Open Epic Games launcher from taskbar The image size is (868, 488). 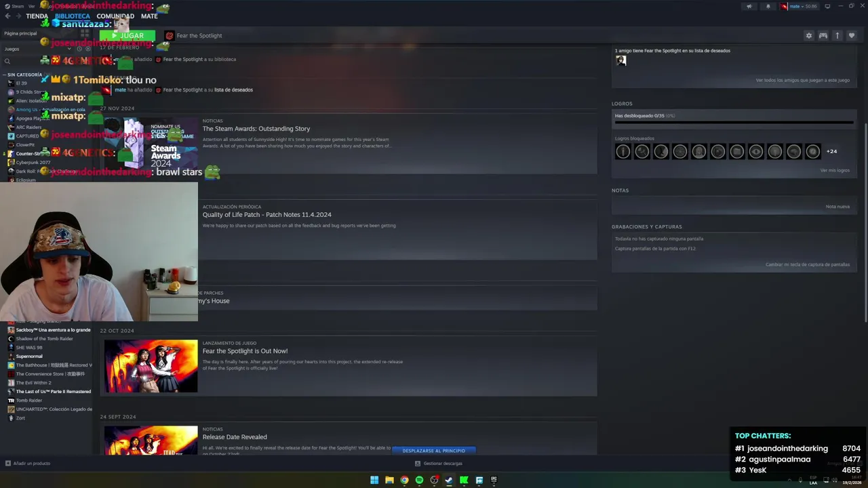[494, 480]
